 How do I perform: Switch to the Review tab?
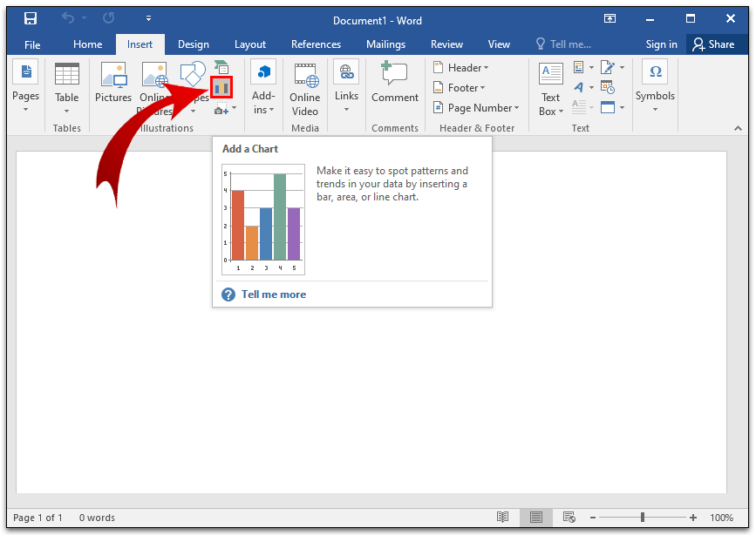446,44
